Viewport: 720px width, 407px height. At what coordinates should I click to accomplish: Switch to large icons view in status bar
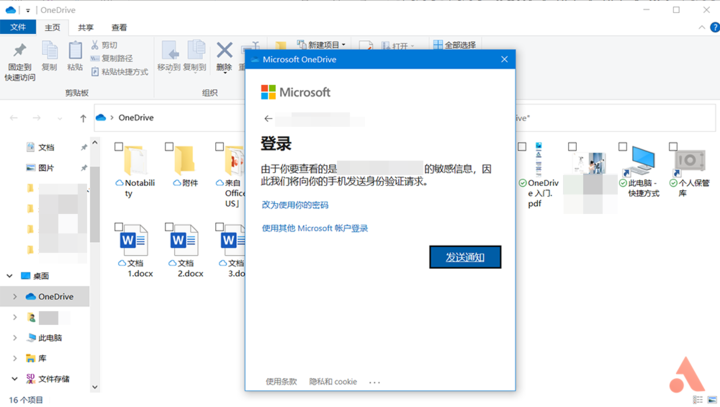(712, 400)
